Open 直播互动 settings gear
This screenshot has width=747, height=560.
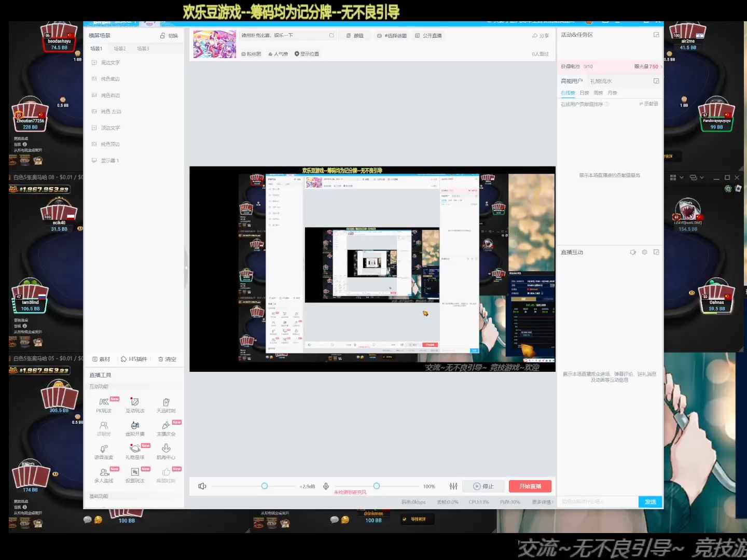point(644,252)
